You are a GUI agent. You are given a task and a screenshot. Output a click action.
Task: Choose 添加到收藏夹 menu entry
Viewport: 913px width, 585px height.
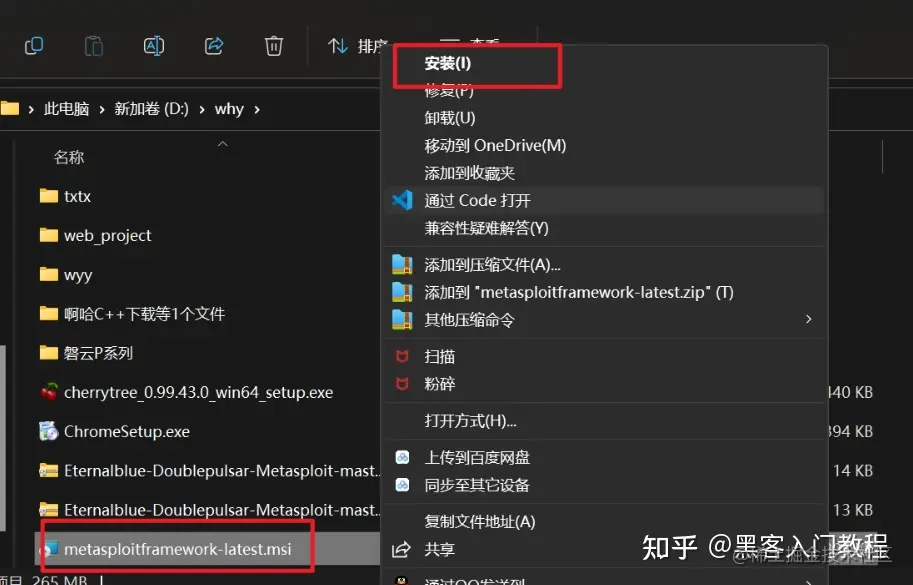coord(469,173)
